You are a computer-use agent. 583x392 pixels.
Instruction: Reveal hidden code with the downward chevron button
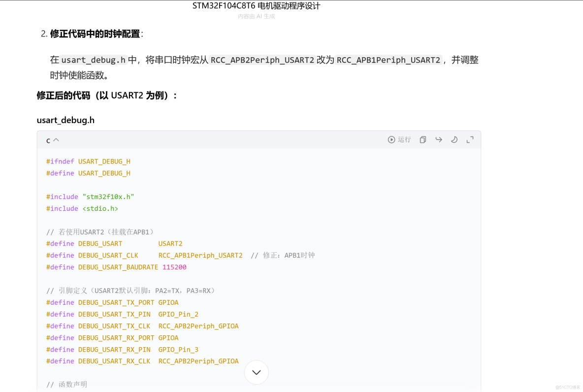point(256,372)
